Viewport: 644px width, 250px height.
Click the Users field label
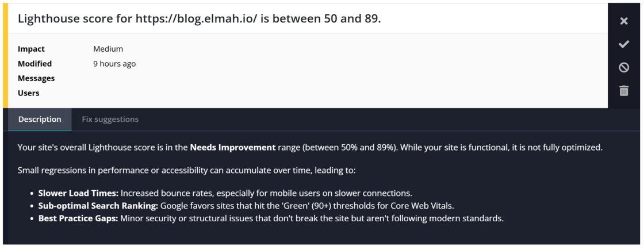(x=28, y=93)
